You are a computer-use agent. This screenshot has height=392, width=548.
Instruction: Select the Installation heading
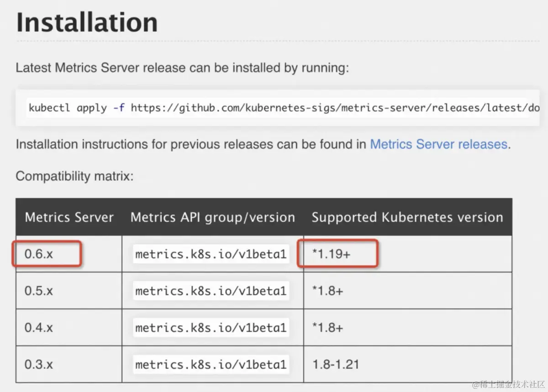pos(87,22)
